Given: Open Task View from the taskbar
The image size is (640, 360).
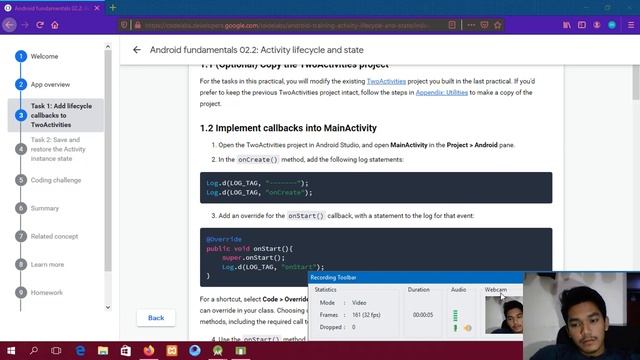Looking at the screenshot, I should click(x=56, y=351).
